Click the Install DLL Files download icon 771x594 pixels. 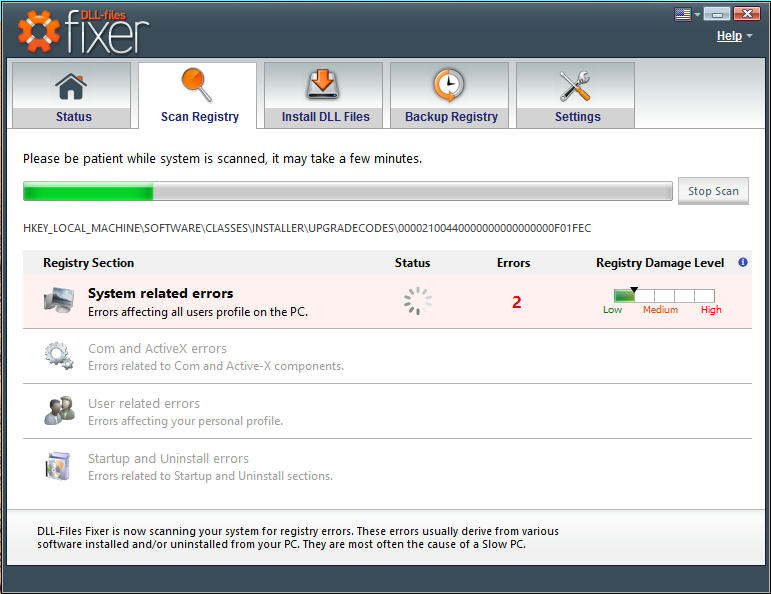pyautogui.click(x=324, y=86)
